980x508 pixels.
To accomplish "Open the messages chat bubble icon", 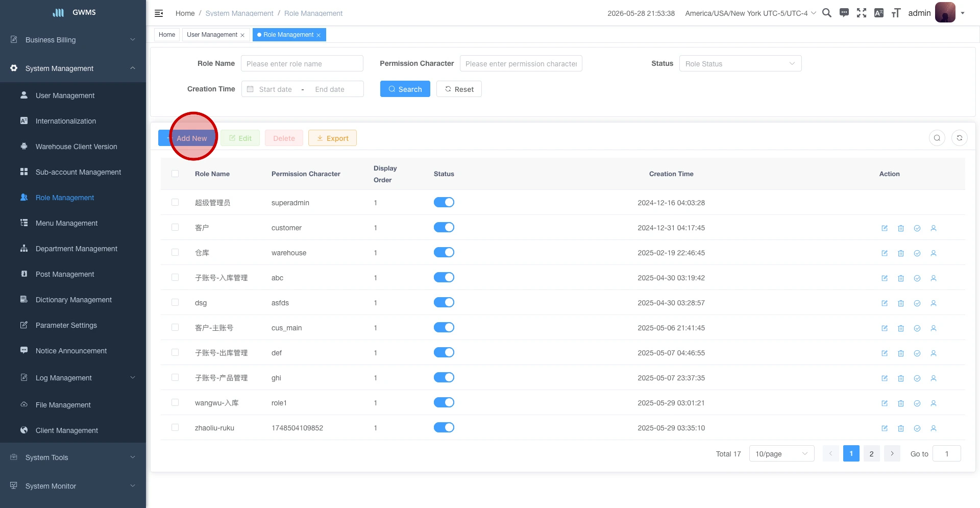I will [x=844, y=13].
